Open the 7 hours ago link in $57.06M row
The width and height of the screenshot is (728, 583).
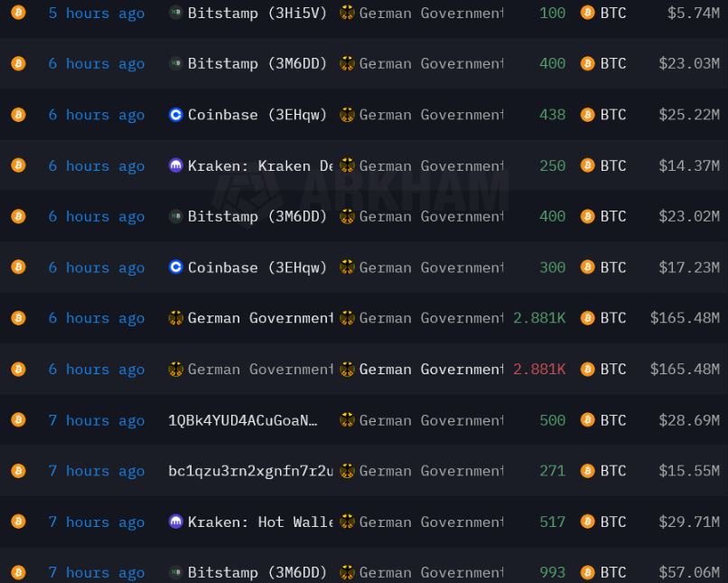tap(97, 573)
